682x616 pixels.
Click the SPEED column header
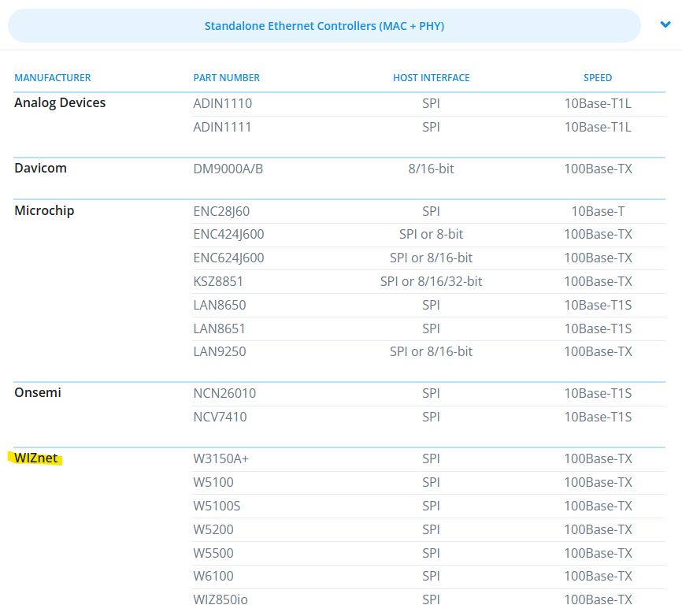(598, 78)
